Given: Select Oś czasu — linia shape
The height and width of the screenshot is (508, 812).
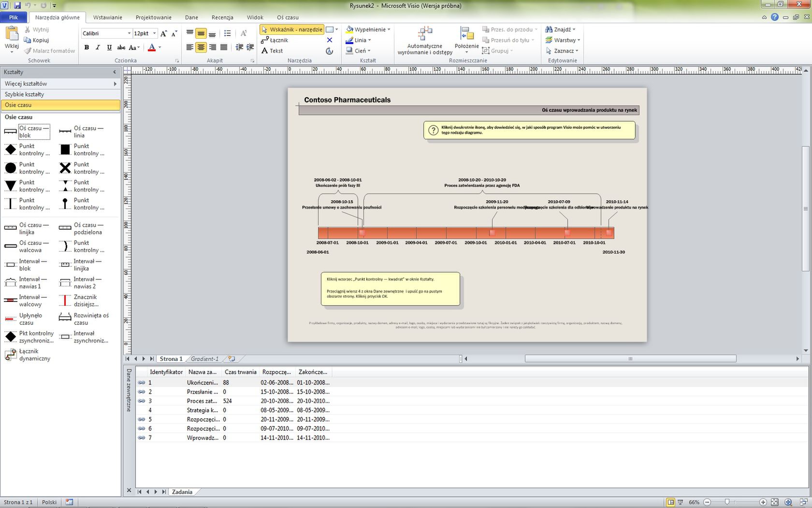Looking at the screenshot, I should pos(82,132).
